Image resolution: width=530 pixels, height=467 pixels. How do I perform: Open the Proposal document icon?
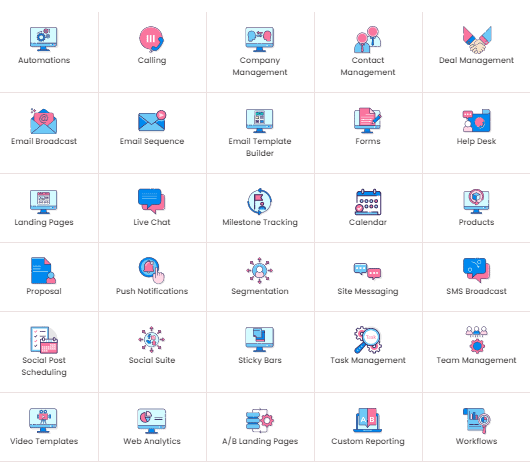coord(44,271)
